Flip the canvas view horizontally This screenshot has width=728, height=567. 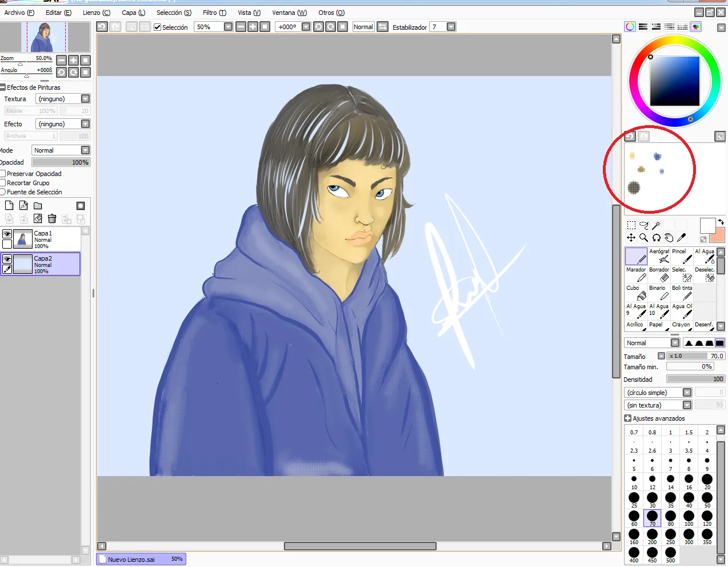(x=383, y=27)
